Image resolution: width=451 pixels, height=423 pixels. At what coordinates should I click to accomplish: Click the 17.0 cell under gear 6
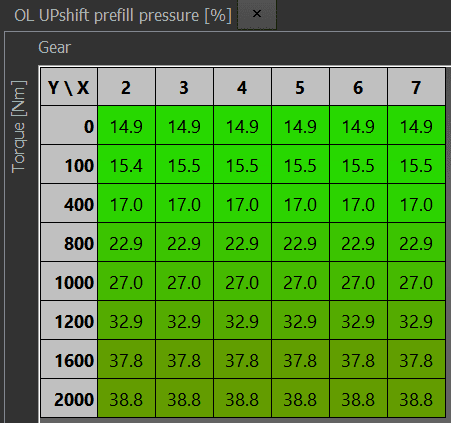point(358,203)
